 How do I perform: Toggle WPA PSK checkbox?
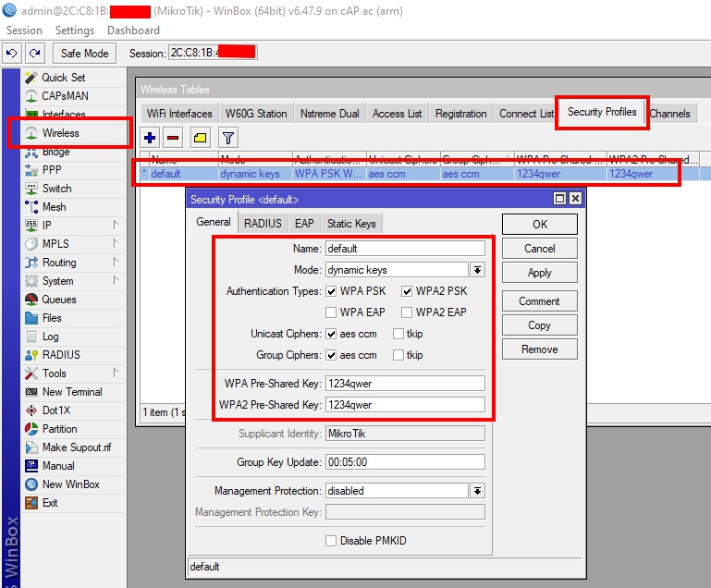332,291
